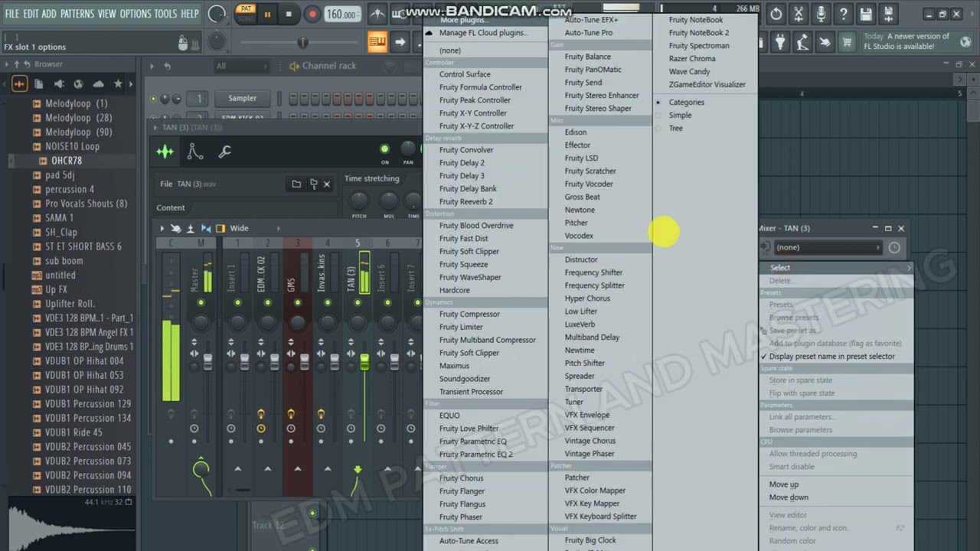Click the metronome icon in the toolbar
Screen dimensions: 980x551
pyautogui.click(x=377, y=14)
